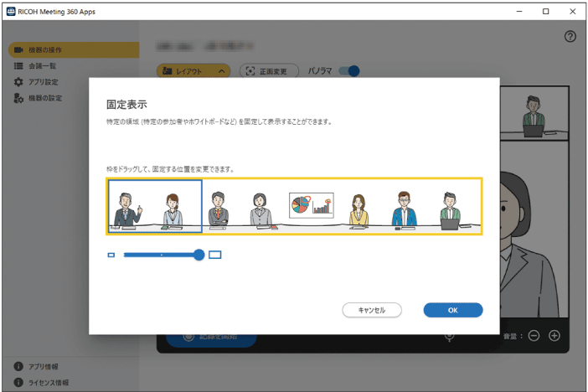The image size is (588, 392).
Task: Click the small frame icon left of slider
Action: (111, 255)
